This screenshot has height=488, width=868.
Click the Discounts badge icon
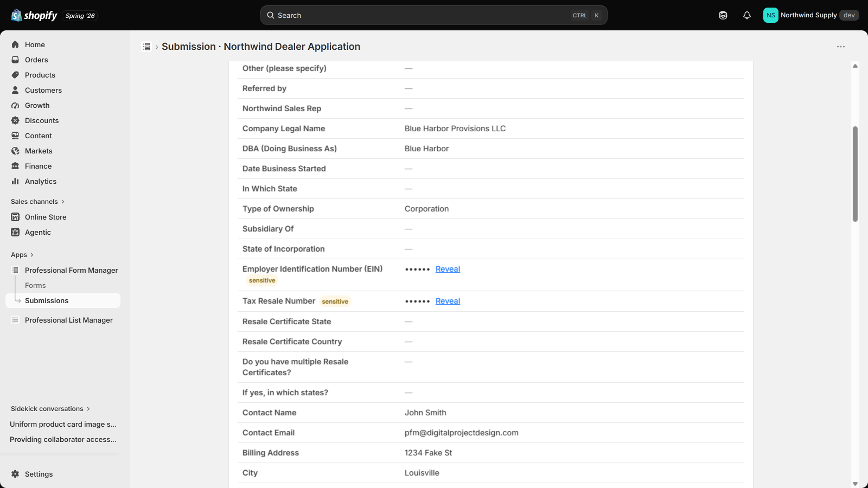point(15,120)
